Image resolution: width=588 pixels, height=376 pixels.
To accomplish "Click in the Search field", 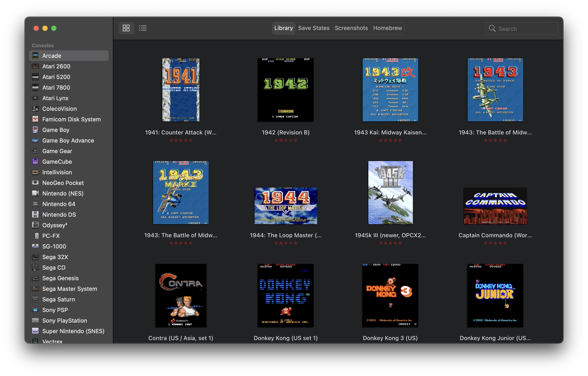I will (x=525, y=29).
